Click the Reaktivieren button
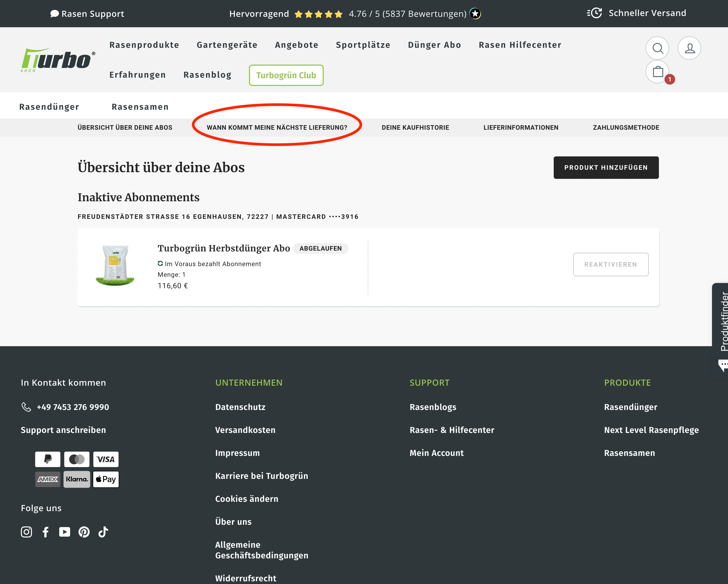The image size is (728, 584). tap(611, 265)
